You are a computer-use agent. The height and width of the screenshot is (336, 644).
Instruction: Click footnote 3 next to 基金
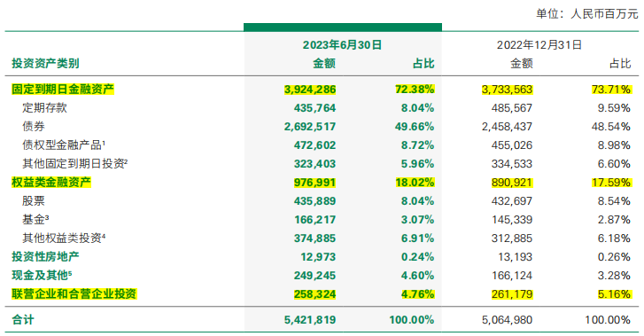(x=47, y=216)
